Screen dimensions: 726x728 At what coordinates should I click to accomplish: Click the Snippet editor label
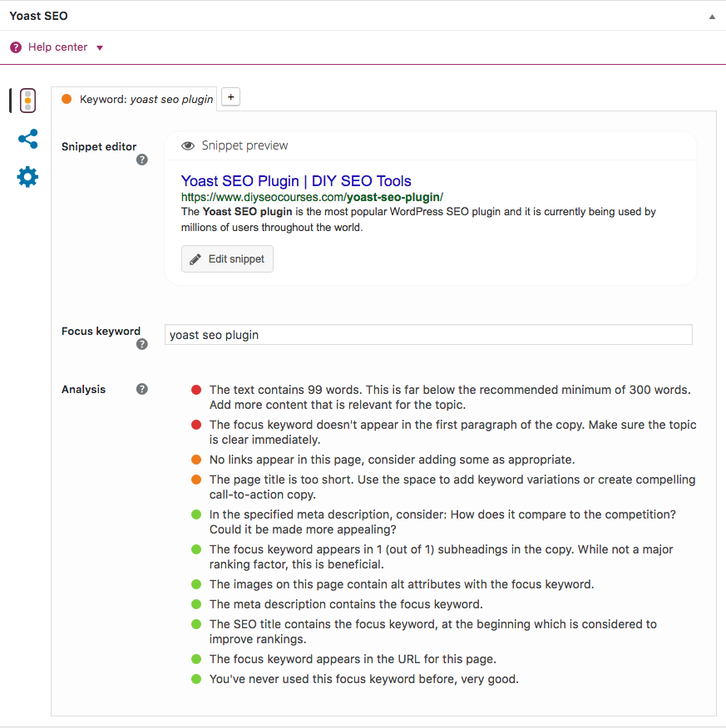(x=99, y=147)
